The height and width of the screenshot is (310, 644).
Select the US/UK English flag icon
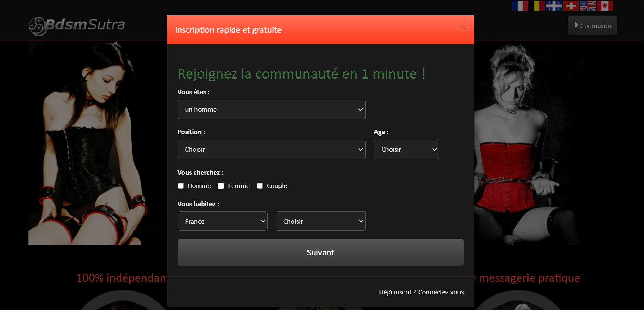pyautogui.click(x=588, y=5)
